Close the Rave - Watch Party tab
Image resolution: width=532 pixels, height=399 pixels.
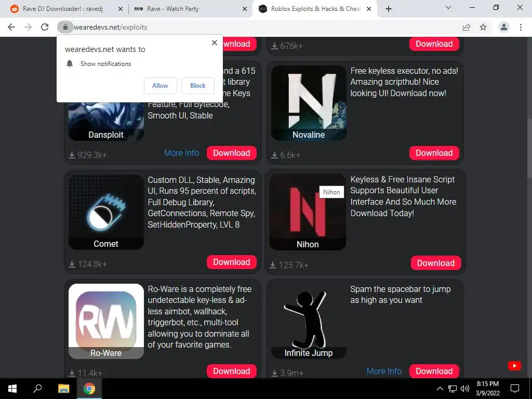click(245, 9)
